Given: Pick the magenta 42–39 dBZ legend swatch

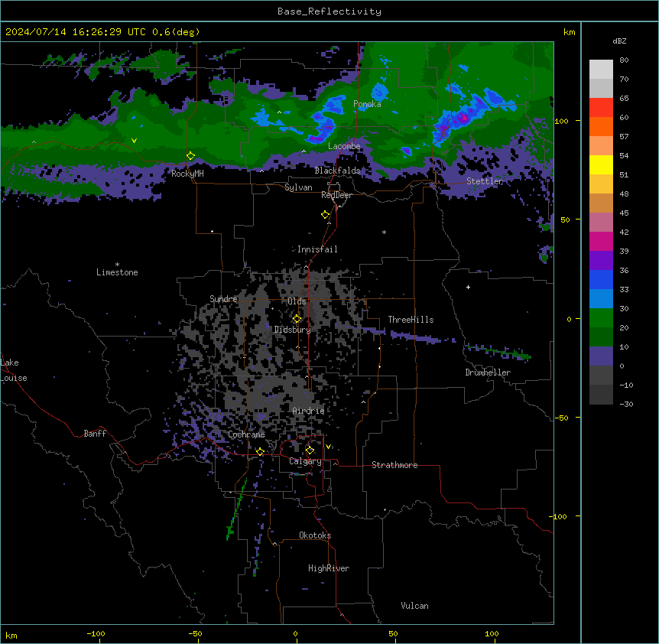Looking at the screenshot, I should (x=601, y=242).
